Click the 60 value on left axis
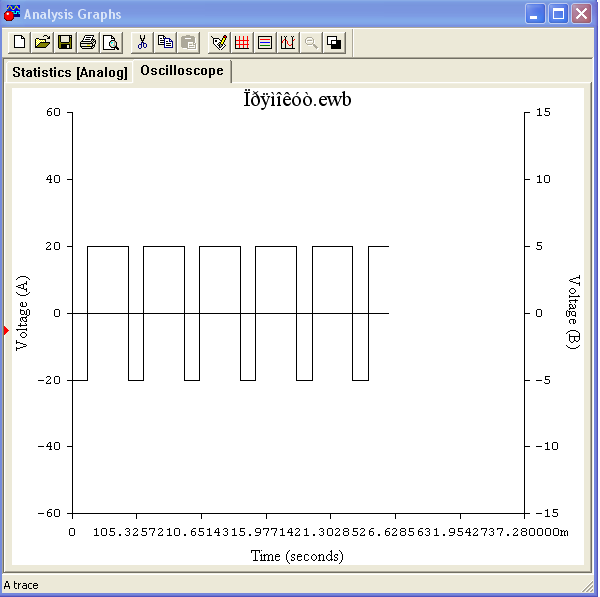Viewport: 600px width, 597px height. (x=53, y=113)
